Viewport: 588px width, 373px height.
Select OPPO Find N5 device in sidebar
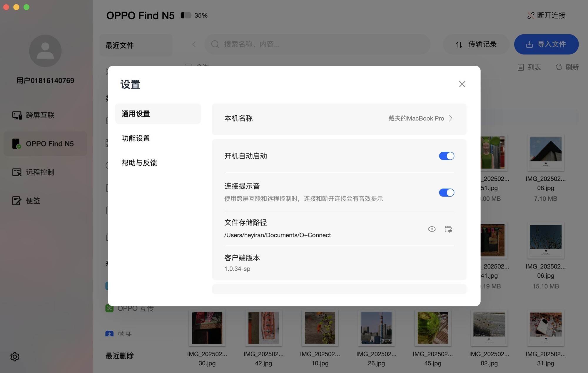[x=45, y=144]
